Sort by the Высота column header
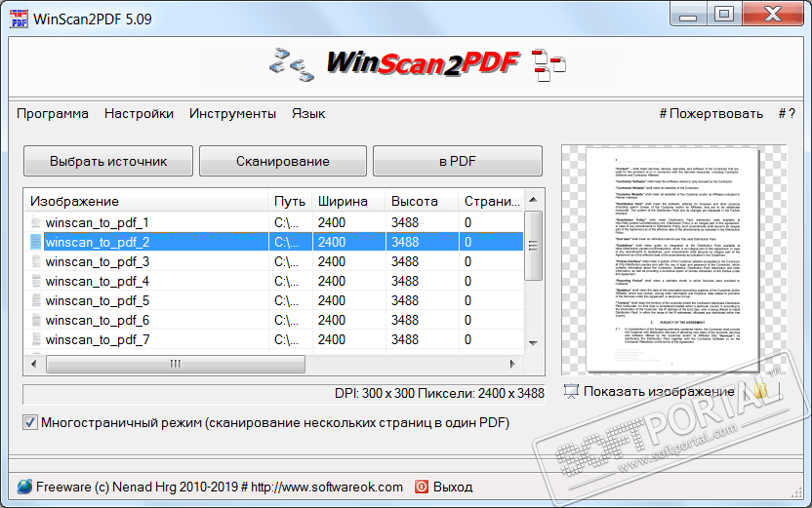Viewport: 812px width, 508px height. click(422, 201)
